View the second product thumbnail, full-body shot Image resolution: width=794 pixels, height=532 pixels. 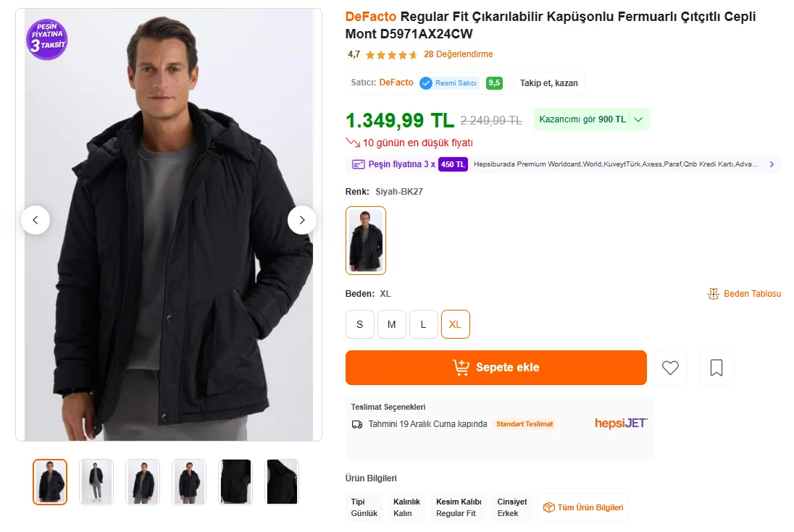pos(96,481)
